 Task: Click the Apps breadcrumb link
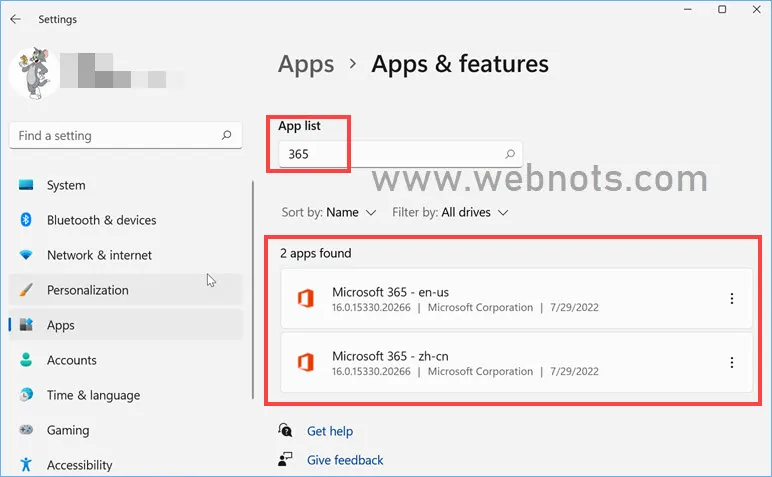(x=306, y=64)
